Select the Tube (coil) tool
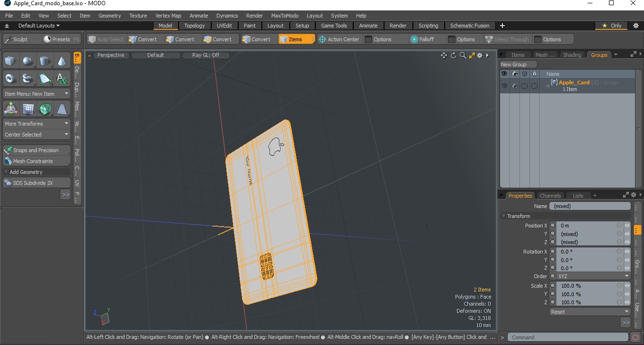 pos(27,78)
